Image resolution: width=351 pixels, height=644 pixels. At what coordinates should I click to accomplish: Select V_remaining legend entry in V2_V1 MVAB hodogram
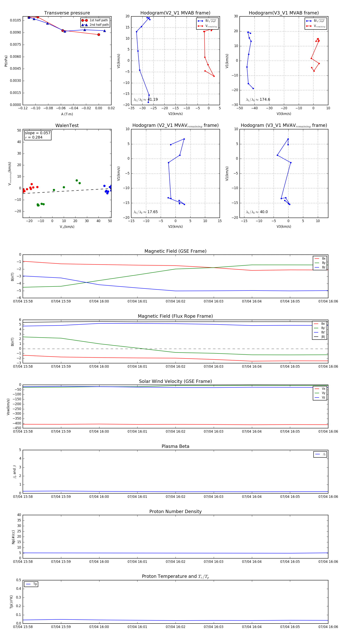(x=207, y=26)
